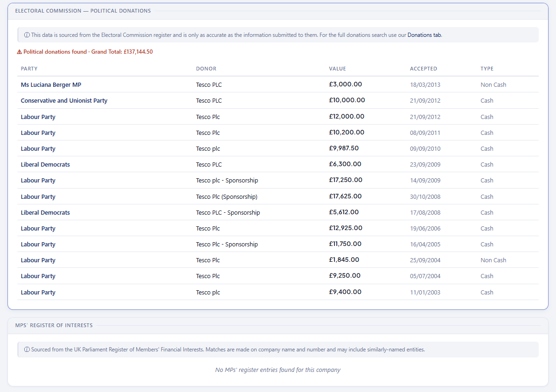The width and height of the screenshot is (556, 392).
Task: Click the MPs' Register of Interests heading
Action: click(x=54, y=325)
